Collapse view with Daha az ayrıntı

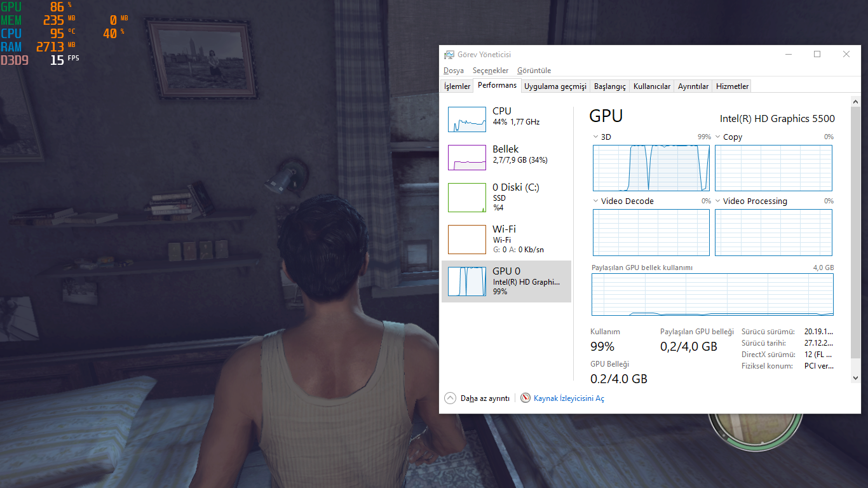477,398
